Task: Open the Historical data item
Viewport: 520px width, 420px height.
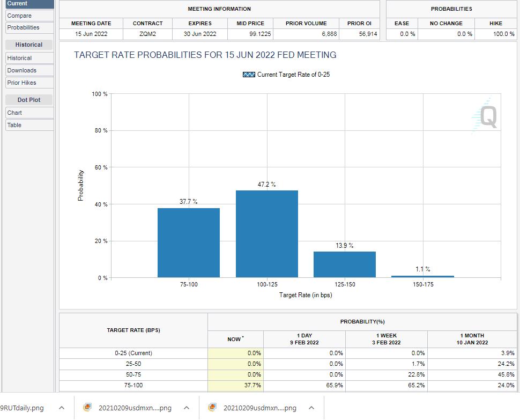Action: 29,58
